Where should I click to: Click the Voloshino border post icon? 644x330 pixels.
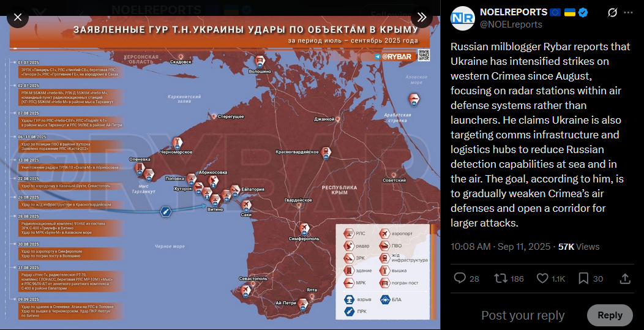coord(260,62)
